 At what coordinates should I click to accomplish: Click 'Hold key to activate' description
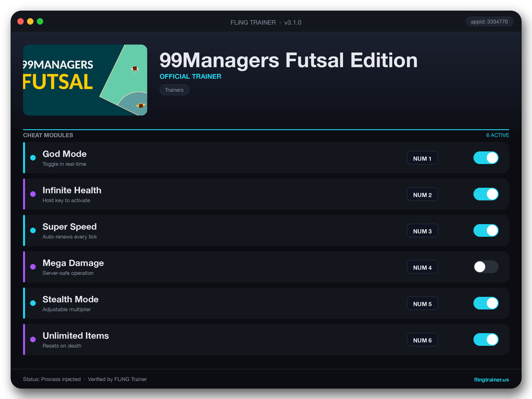(66, 200)
